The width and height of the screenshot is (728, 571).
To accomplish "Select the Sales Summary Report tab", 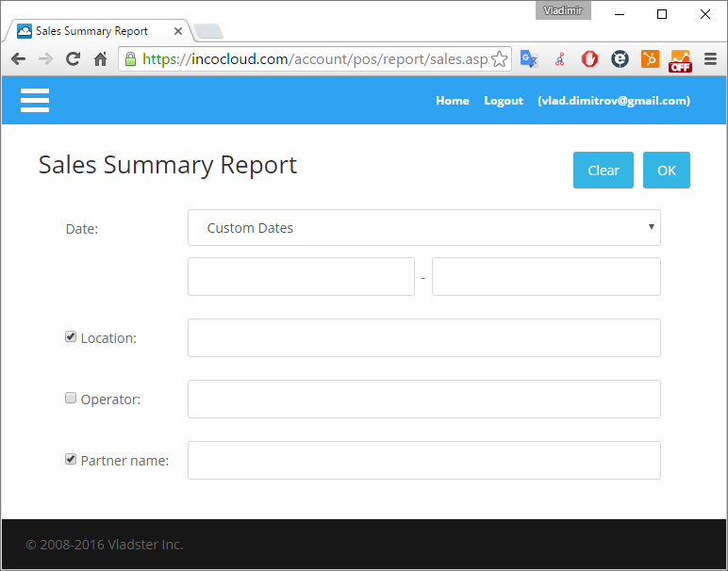I will pyautogui.click(x=97, y=30).
